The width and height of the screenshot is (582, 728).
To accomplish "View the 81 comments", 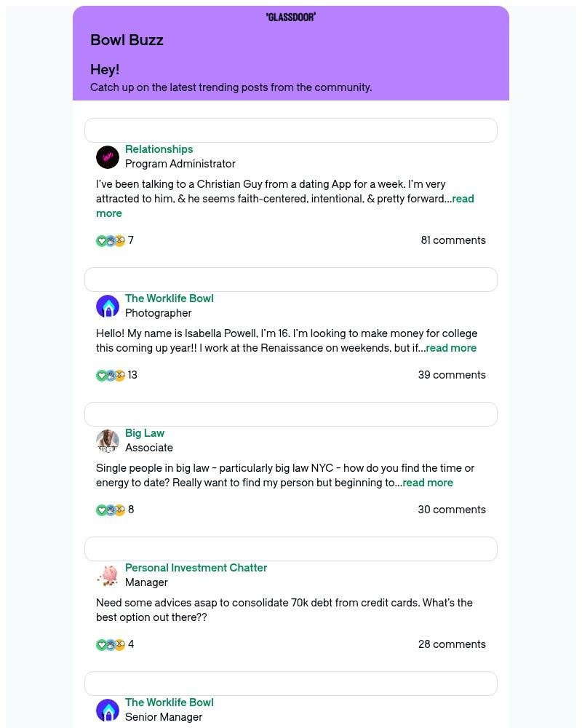I will coord(453,240).
